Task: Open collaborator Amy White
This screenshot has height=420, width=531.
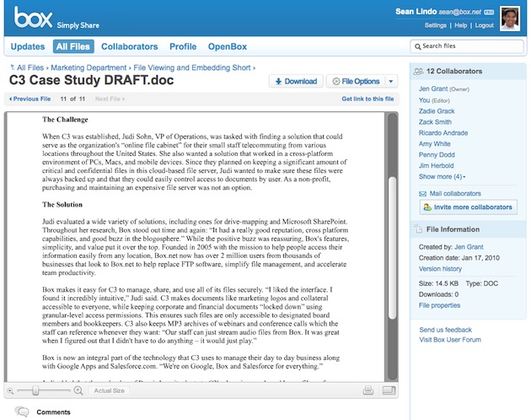Action: click(x=434, y=143)
